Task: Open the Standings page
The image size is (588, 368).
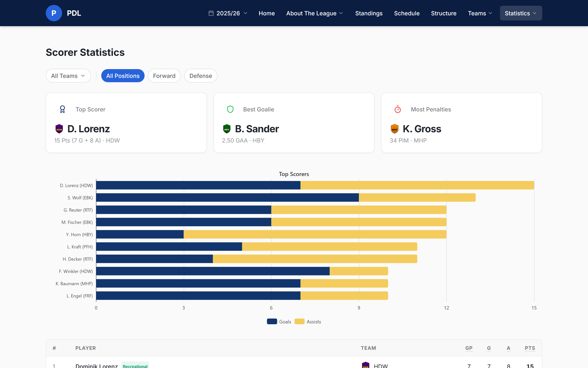Action: [x=369, y=13]
